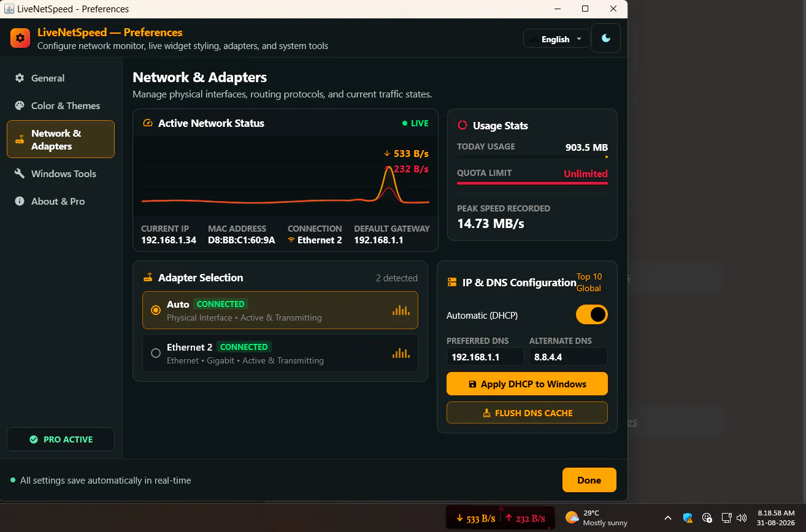Image resolution: width=806 pixels, height=532 pixels.
Task: Select the Ethernet 2 adapter radio button
Action: pos(156,353)
